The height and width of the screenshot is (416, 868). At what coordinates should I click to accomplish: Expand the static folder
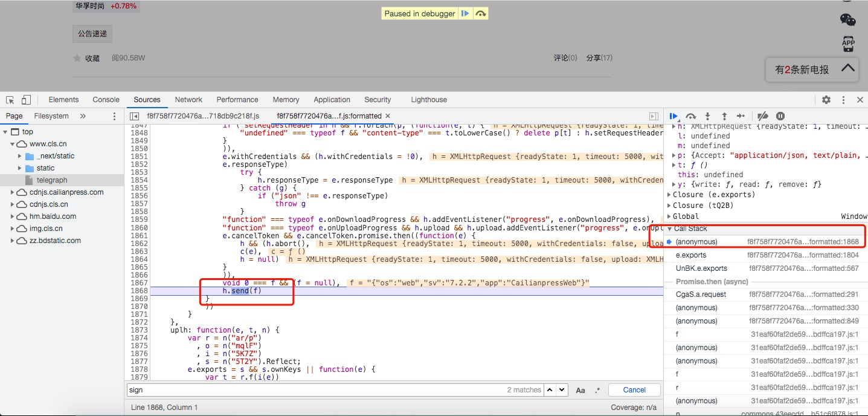pos(20,168)
